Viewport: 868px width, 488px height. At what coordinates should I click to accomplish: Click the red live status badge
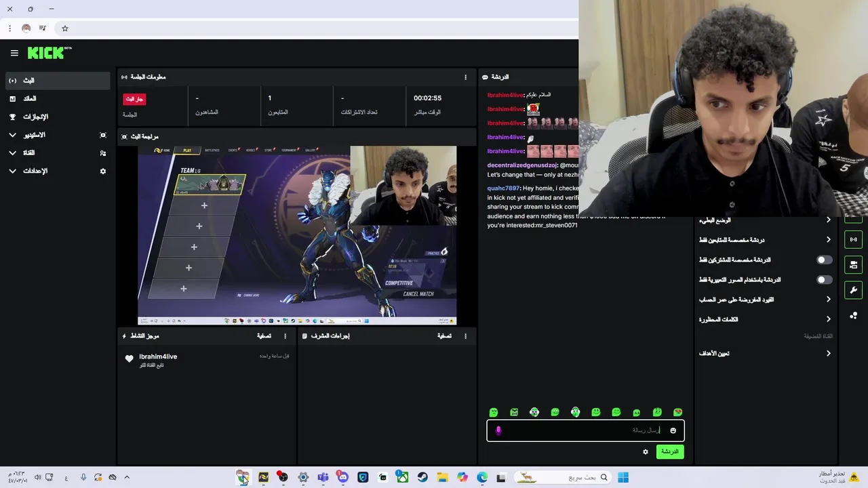134,99
